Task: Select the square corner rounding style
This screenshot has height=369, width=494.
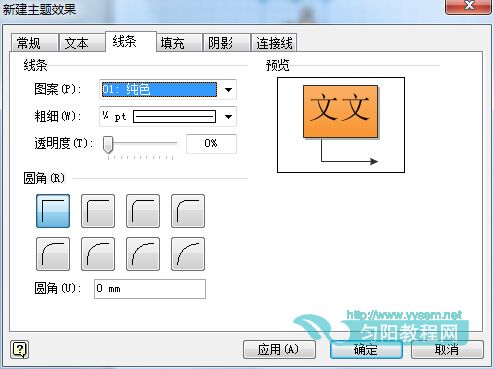Action: tap(53, 211)
